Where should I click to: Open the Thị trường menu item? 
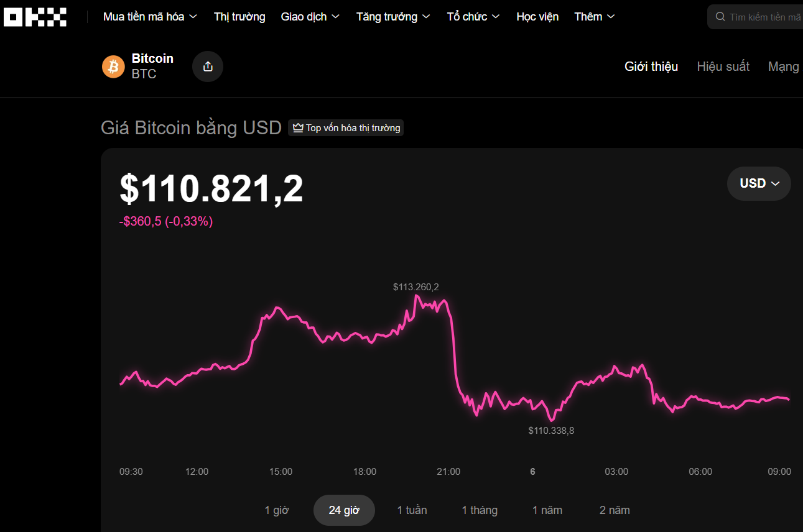click(x=239, y=17)
